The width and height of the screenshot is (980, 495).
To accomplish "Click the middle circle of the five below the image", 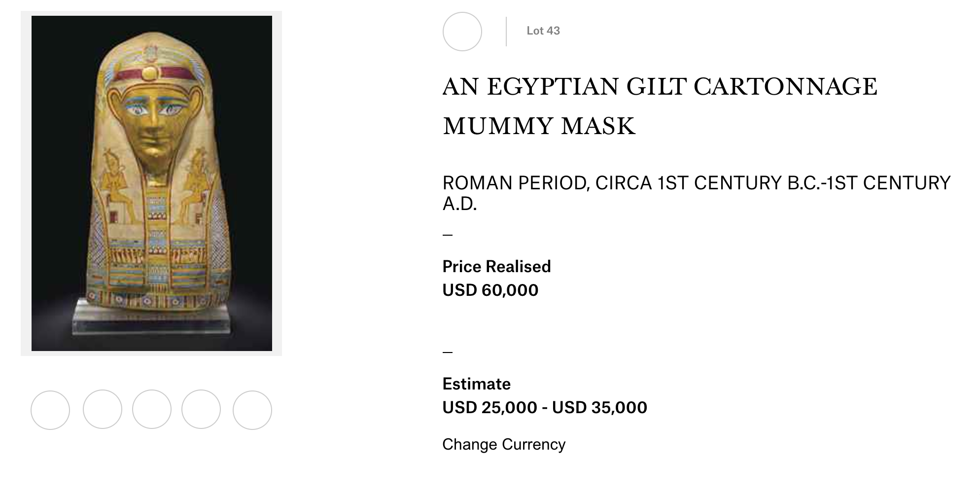I will 152,410.
